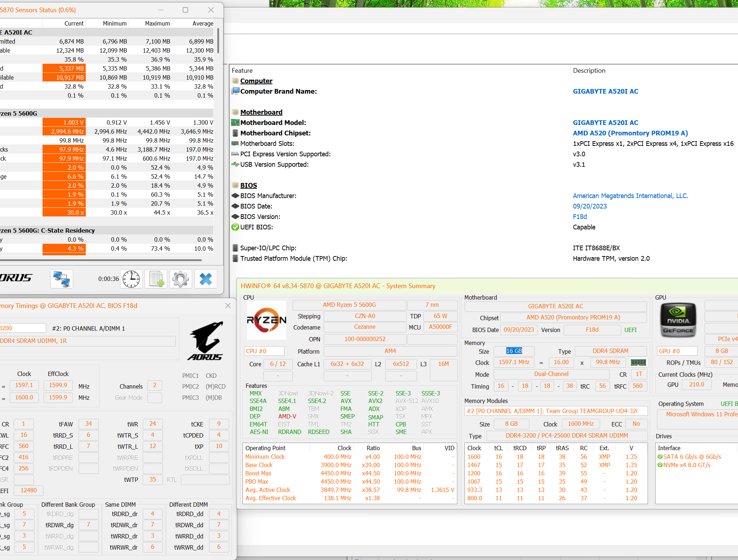738x560 pixels.
Task: Click green check icon beside SATA 6 Gb/s drive
Action: [x=660, y=457]
